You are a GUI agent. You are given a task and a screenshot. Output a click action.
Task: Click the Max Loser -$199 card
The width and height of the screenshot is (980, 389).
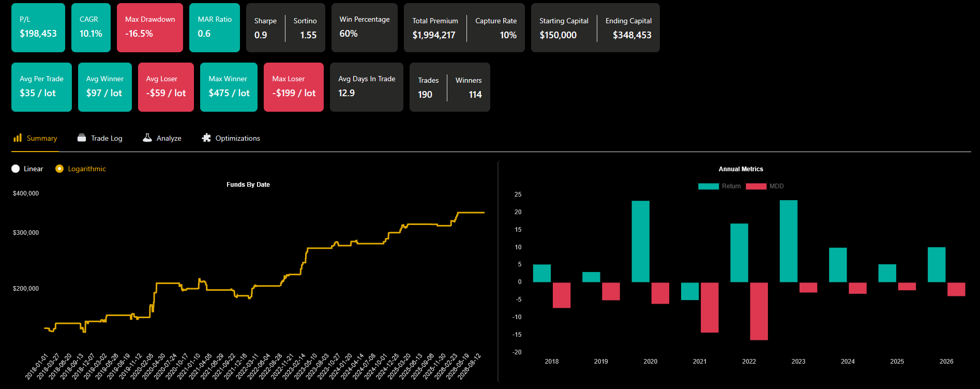(294, 87)
